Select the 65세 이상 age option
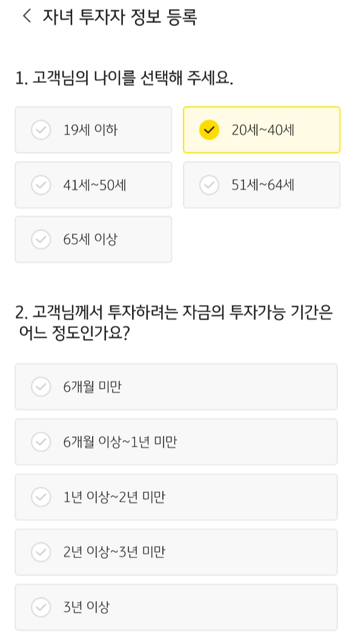 93,239
